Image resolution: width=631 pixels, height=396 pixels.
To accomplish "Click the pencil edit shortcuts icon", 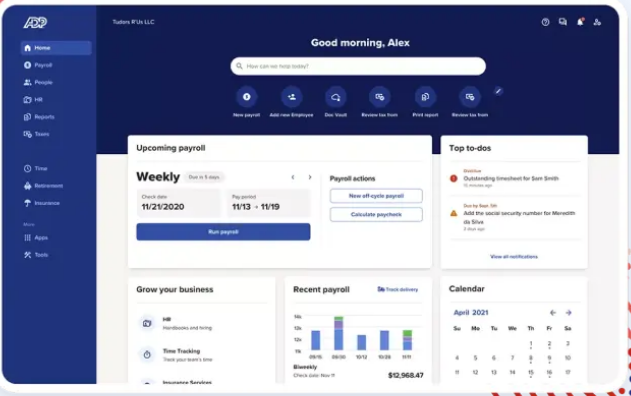I will tap(498, 91).
